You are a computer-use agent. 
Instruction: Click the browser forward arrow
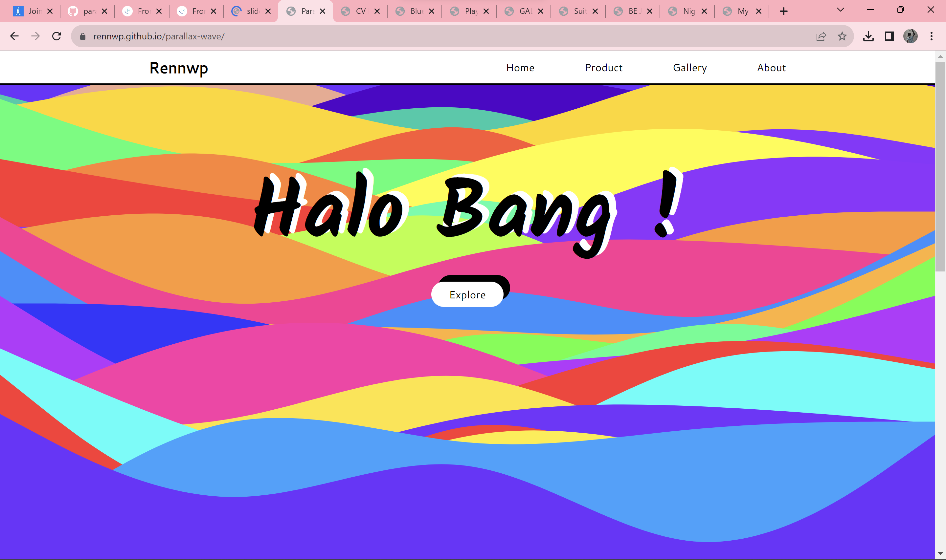(x=35, y=36)
